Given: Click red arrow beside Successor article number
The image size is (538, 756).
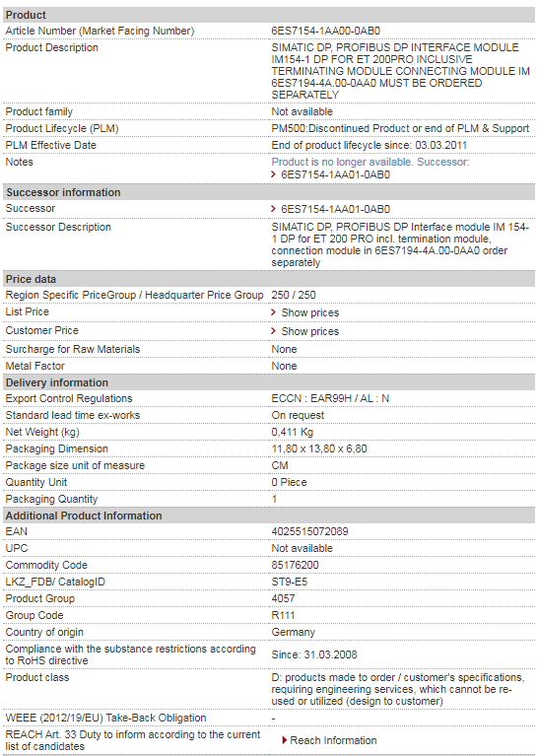Looking at the screenshot, I should (x=273, y=209).
